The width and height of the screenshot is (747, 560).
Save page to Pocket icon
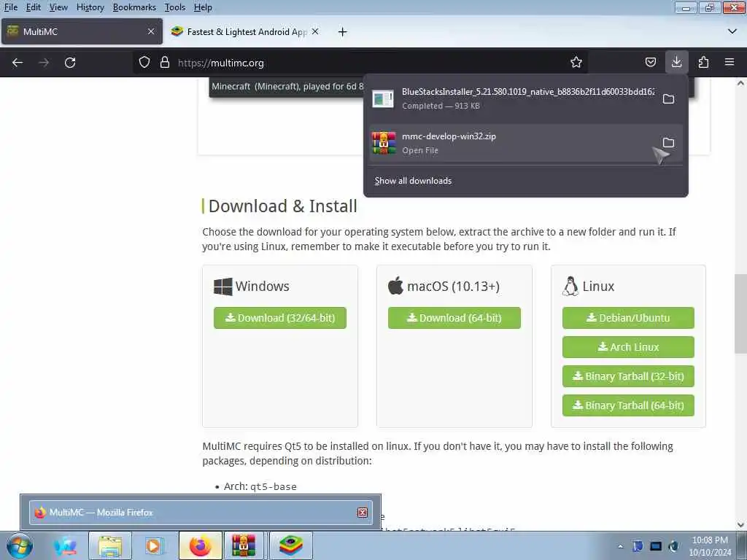click(x=650, y=63)
